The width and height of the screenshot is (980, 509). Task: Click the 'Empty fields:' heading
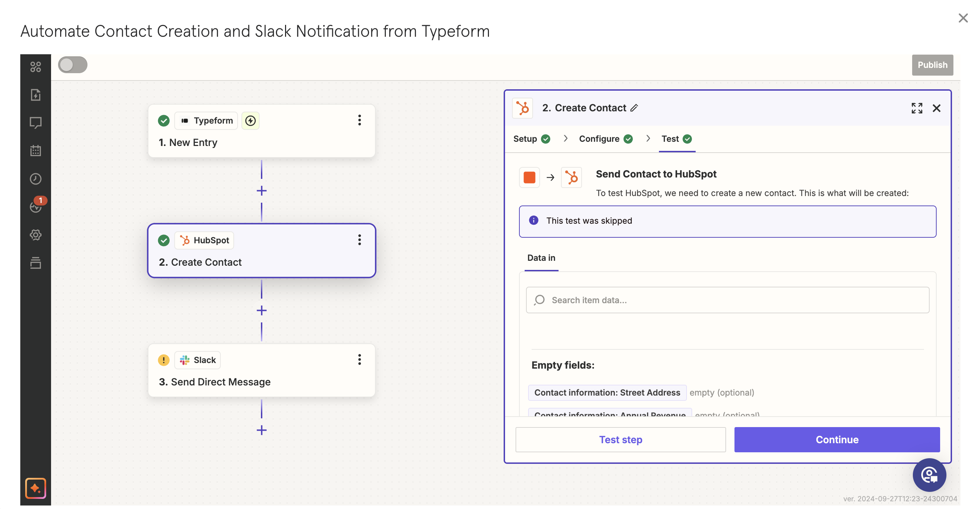tap(562, 365)
